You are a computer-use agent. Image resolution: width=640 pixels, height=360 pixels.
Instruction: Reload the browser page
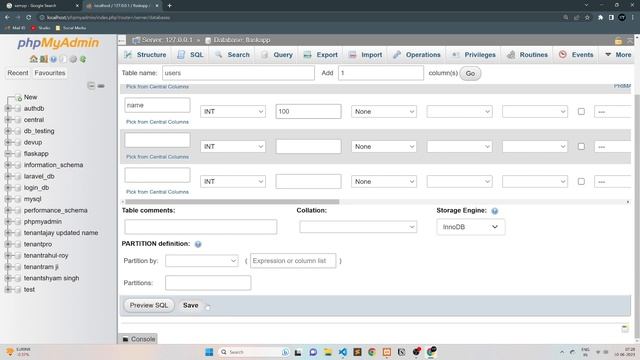(29, 18)
